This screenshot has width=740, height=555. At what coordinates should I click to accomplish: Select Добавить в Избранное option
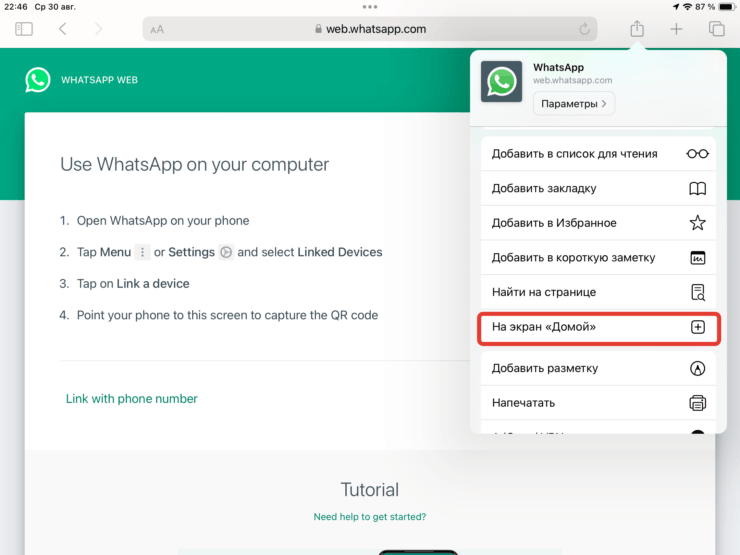point(598,223)
